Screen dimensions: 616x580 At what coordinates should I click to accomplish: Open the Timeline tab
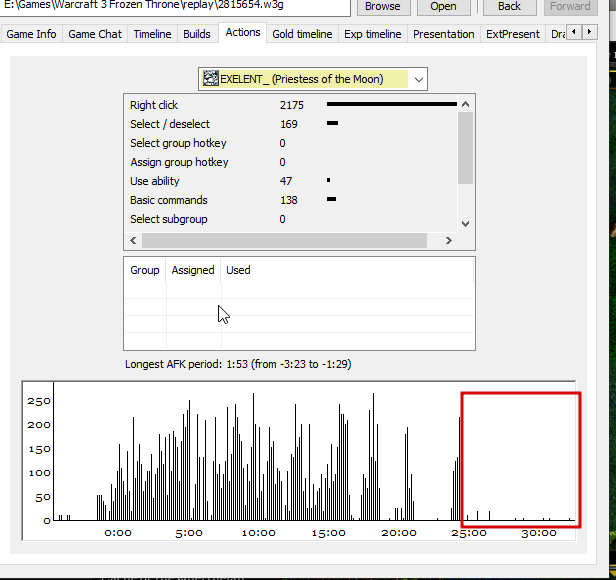152,34
